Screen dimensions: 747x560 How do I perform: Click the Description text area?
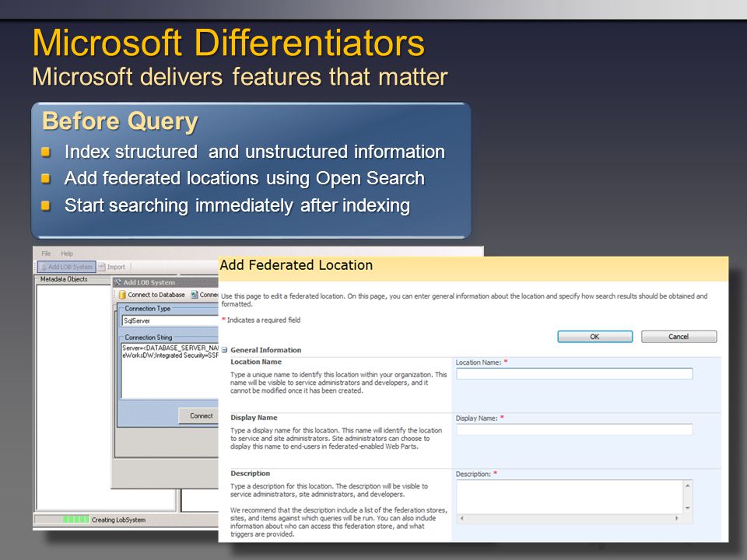tap(570, 497)
